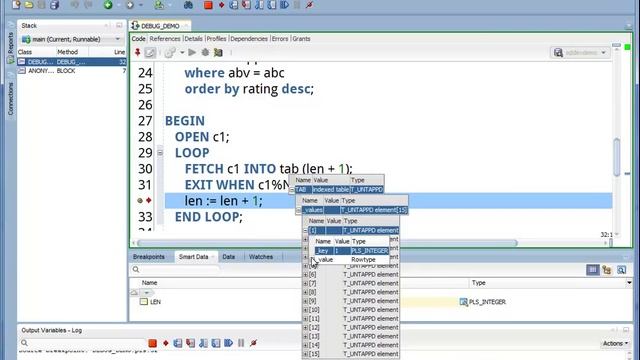
Task: Click Resume icon in Log panel toolbar
Action: 228,343
